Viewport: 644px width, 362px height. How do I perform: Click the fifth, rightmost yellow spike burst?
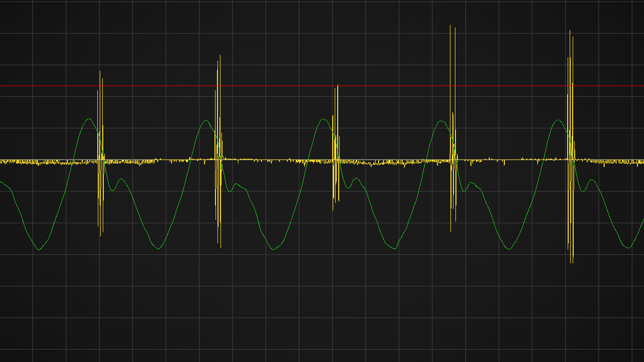pos(571,150)
